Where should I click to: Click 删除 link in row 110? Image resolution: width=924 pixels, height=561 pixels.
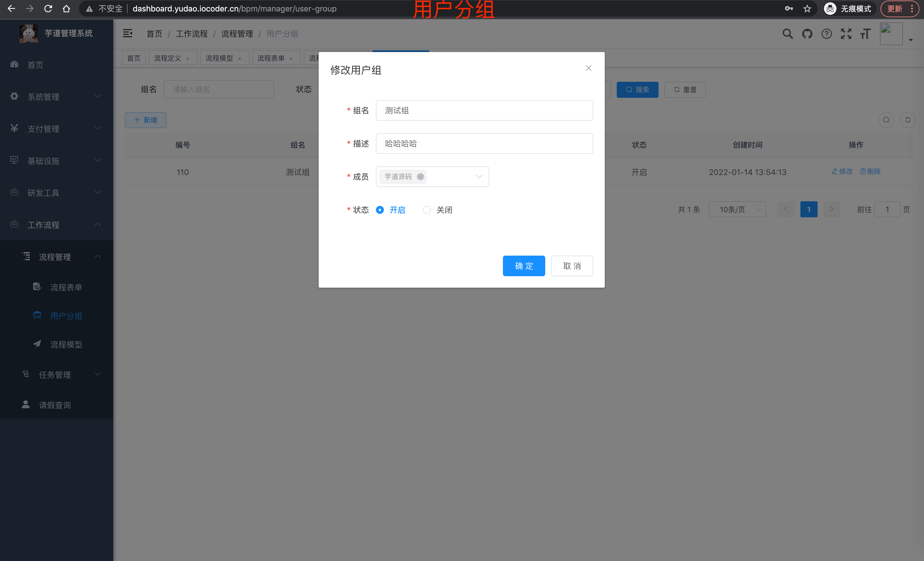coord(871,171)
